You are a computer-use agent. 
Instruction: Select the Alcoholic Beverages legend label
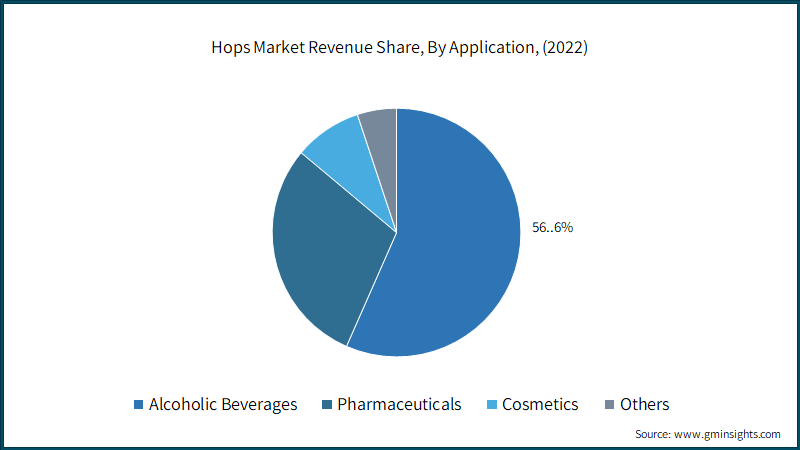tap(223, 405)
